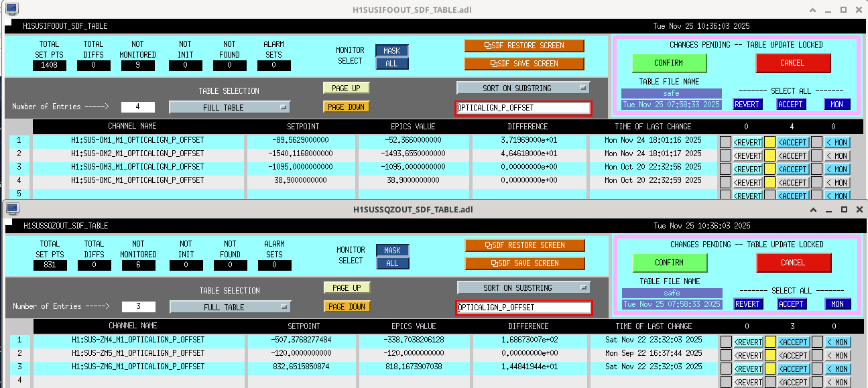Open SDF SAVE SCREEN in the SUSSQZOUT window

[524, 263]
